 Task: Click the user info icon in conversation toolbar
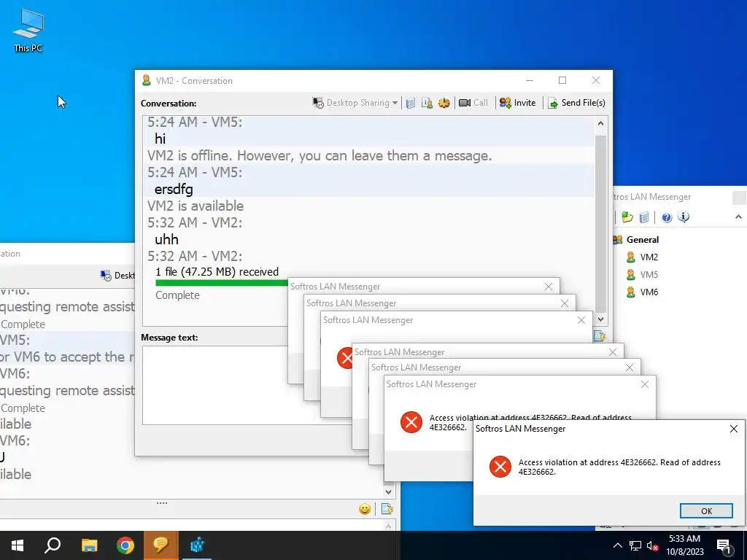(427, 103)
